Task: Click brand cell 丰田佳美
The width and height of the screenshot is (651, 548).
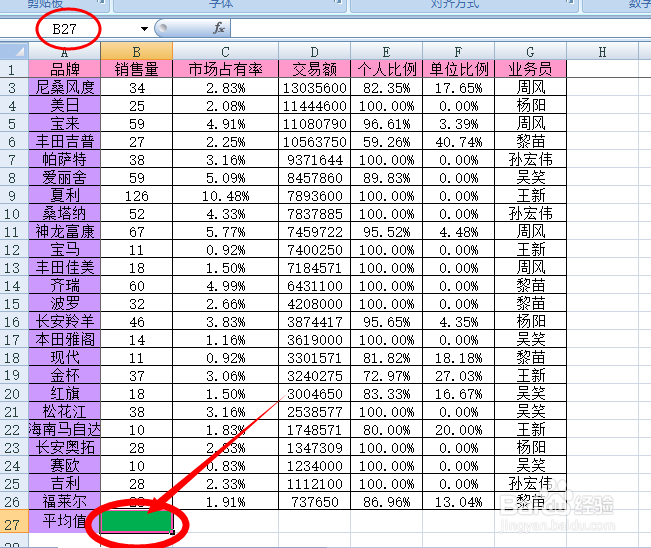Action: coord(64,268)
